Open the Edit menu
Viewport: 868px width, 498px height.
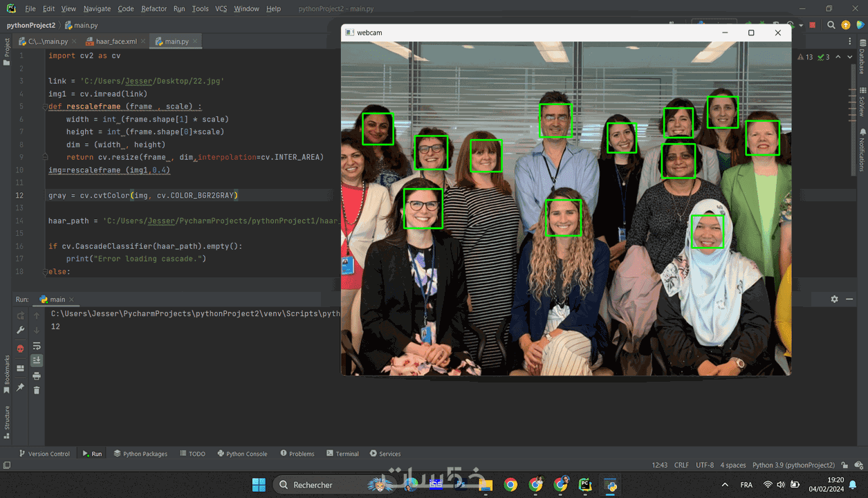point(48,8)
